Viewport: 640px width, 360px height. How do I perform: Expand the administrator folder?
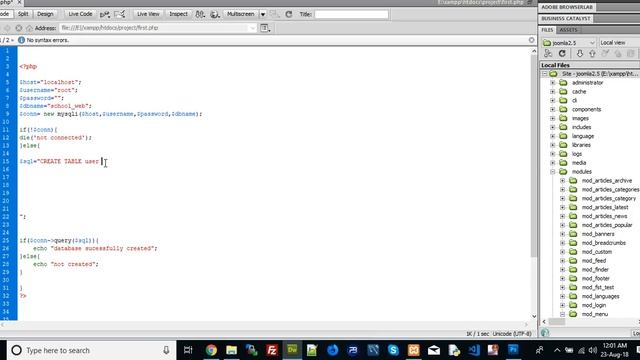553,83
